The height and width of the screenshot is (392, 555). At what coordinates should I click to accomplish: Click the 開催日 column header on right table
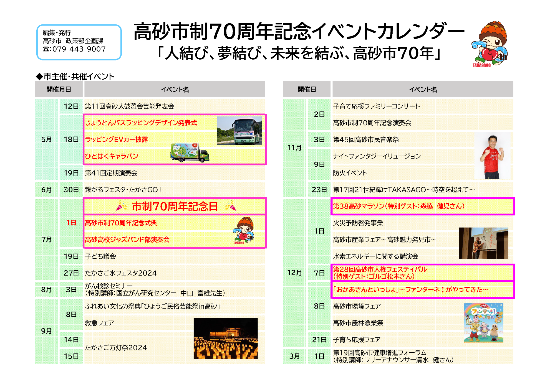coord(307,89)
